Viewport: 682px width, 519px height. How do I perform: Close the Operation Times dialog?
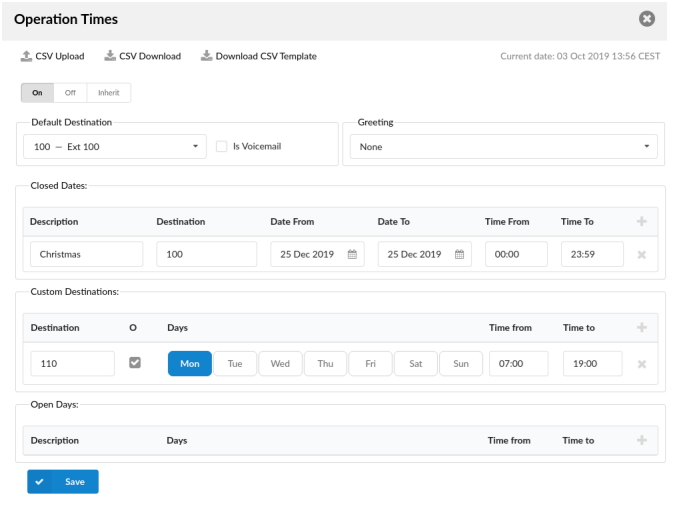pyautogui.click(x=647, y=19)
